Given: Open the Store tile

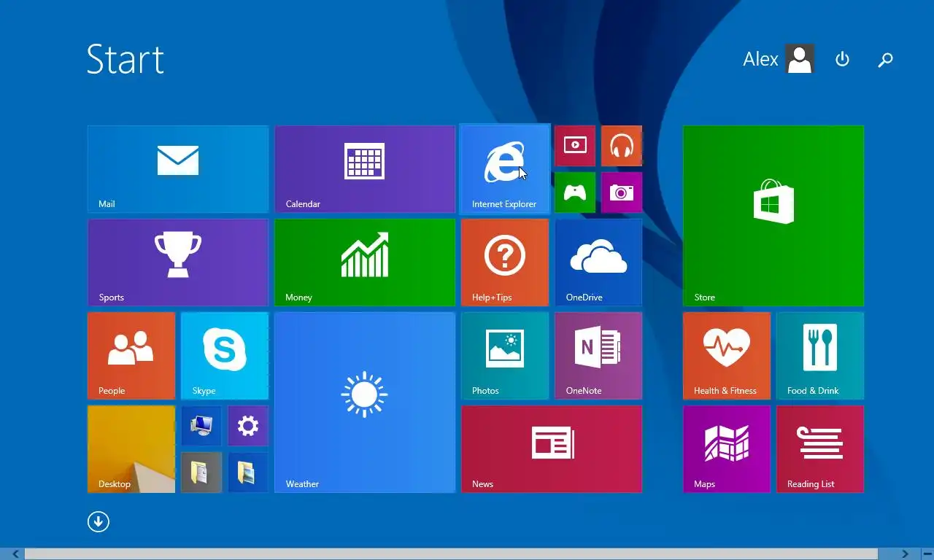Looking at the screenshot, I should click(773, 216).
